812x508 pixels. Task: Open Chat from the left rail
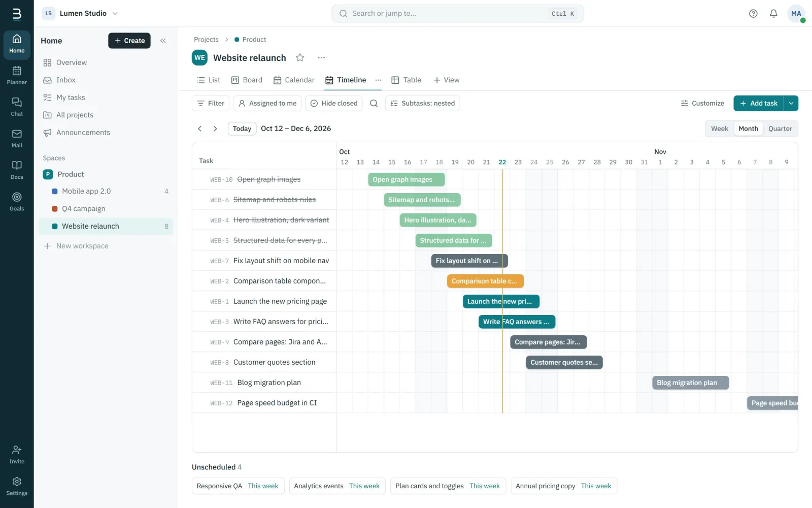click(17, 107)
